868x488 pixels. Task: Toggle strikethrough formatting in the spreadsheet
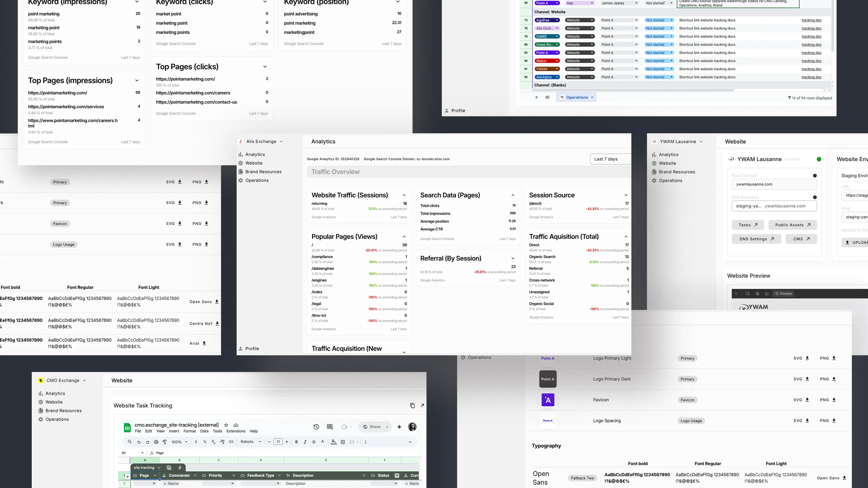coord(314,442)
